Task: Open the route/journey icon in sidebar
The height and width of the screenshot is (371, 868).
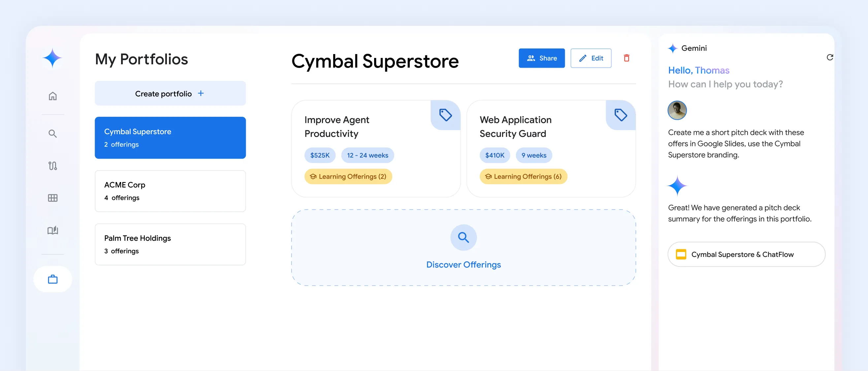Action: (52, 166)
